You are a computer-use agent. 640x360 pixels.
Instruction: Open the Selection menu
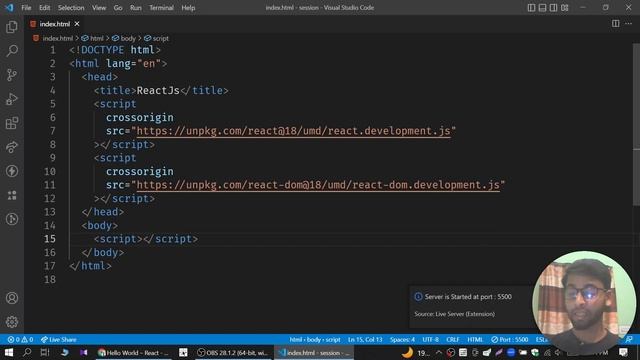coord(71,8)
